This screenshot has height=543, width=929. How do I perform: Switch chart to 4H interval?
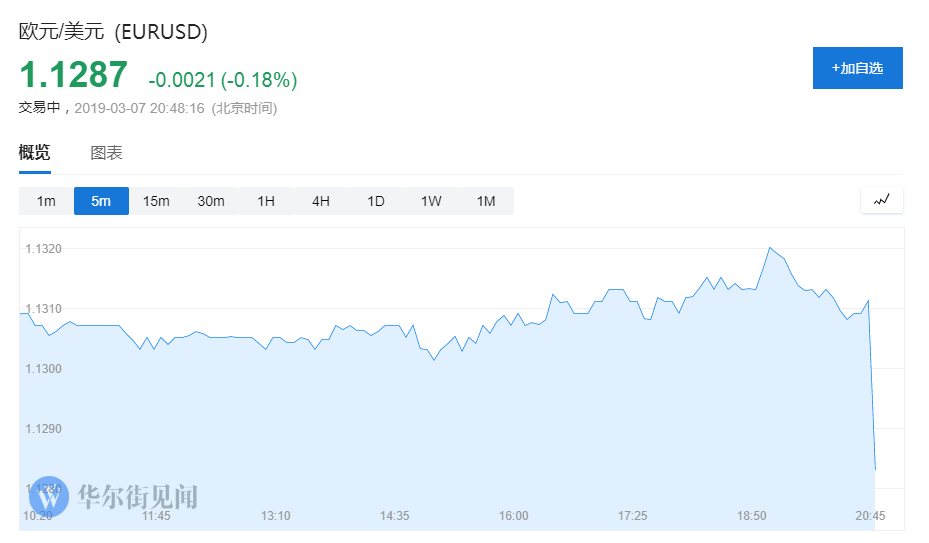click(x=321, y=201)
